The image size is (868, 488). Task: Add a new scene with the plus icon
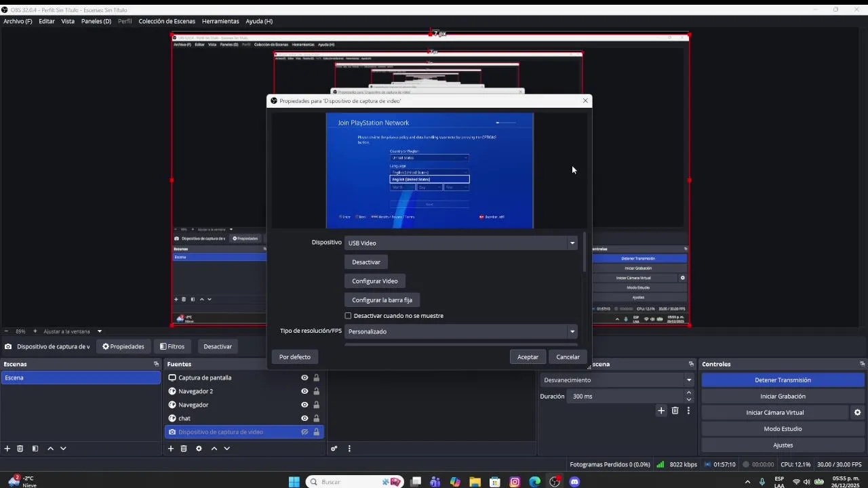(7, 449)
